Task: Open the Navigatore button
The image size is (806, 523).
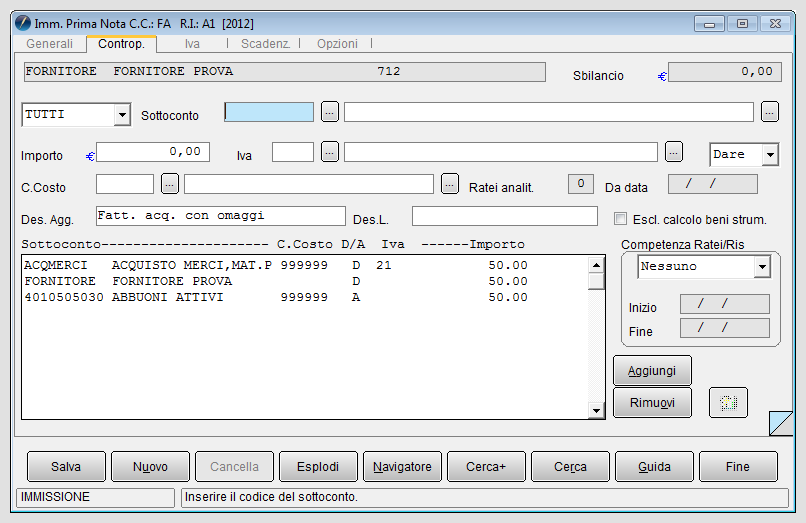Action: pyautogui.click(x=402, y=466)
